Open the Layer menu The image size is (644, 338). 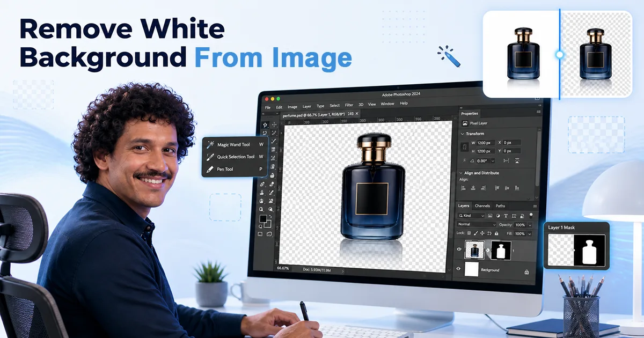pos(307,106)
